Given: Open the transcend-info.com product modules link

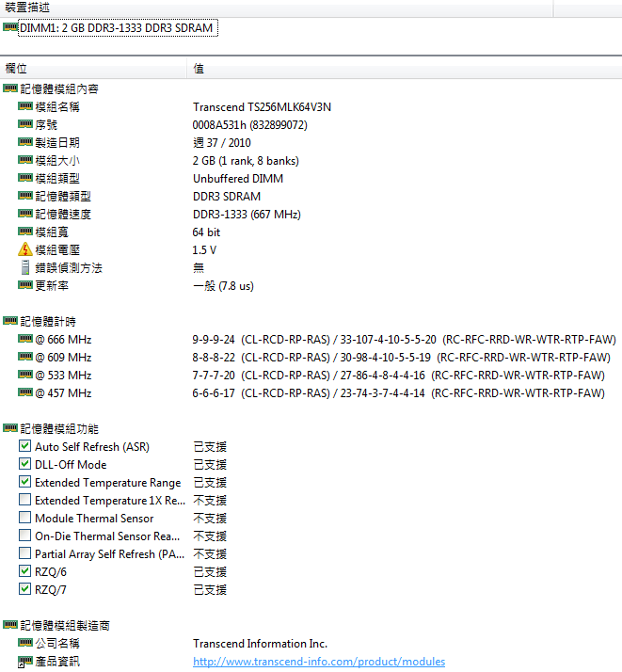Looking at the screenshot, I should pos(319,662).
